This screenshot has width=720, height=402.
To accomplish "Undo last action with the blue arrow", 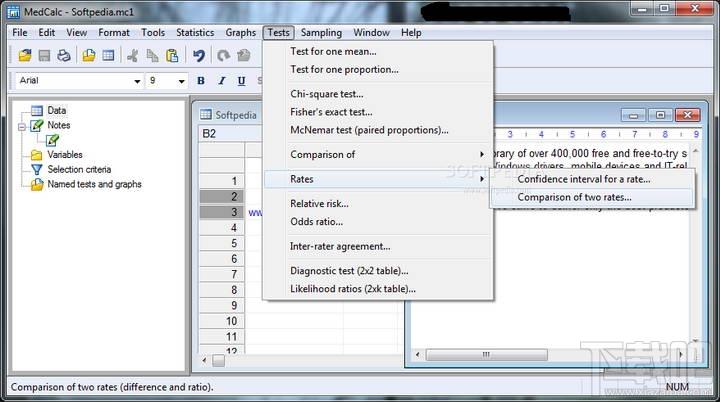I will [x=199, y=56].
